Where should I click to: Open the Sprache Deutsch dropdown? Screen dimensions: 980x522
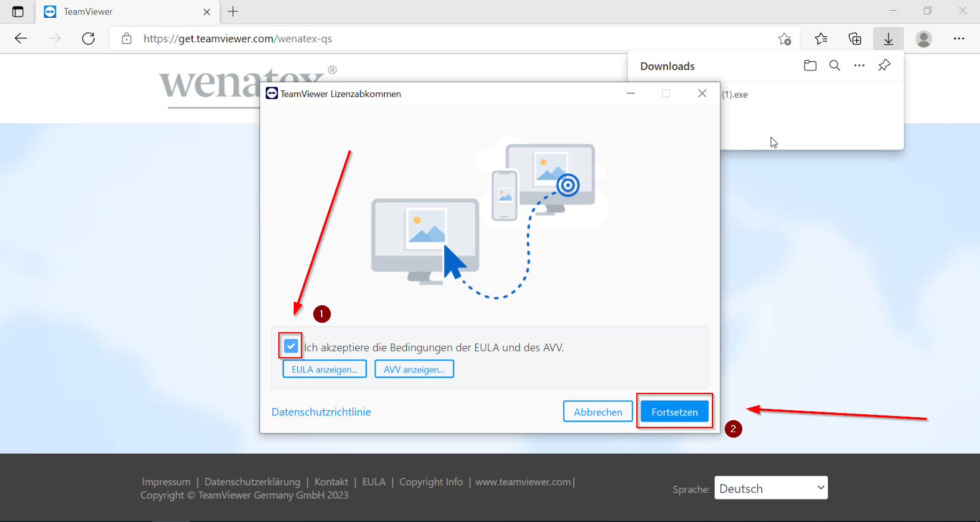(771, 488)
